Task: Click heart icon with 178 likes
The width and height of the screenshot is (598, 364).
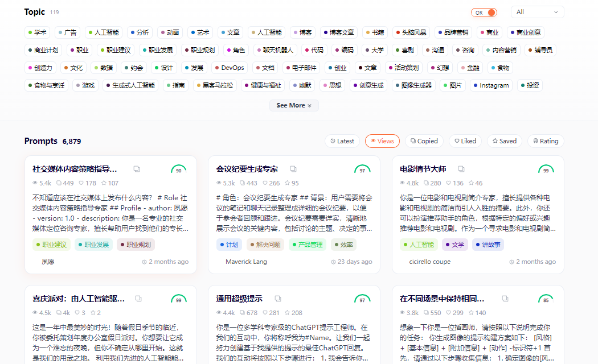Action: click(81, 183)
